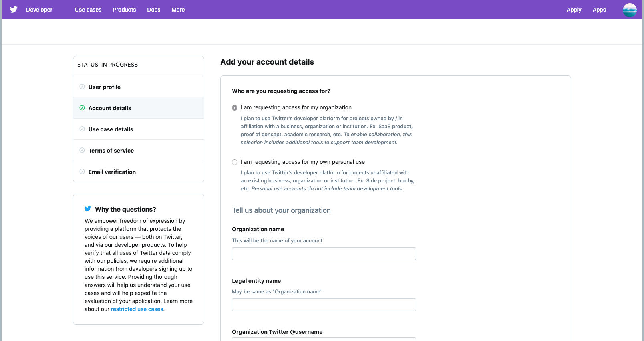Open the Use case details step

(111, 129)
